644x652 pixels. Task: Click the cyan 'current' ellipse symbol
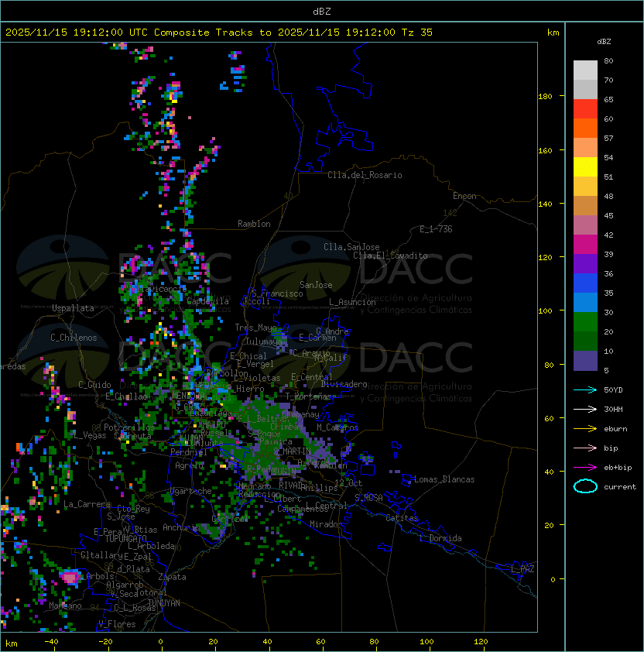(585, 486)
